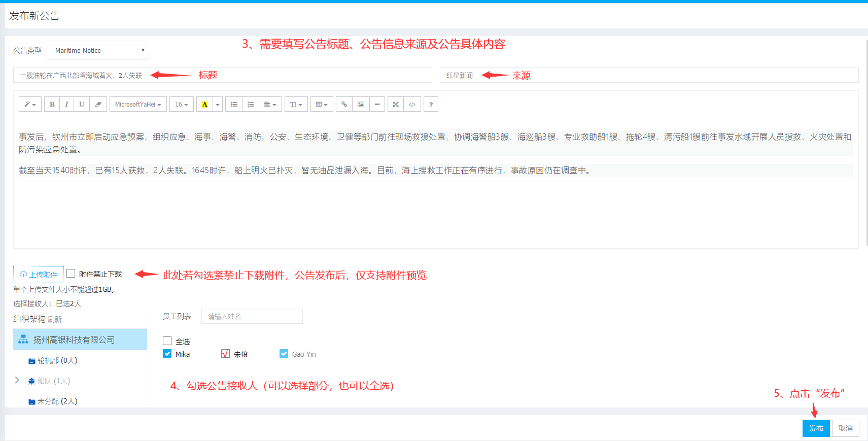Select the 轮机部 (0人) department
The height and width of the screenshot is (441, 868).
point(57,360)
